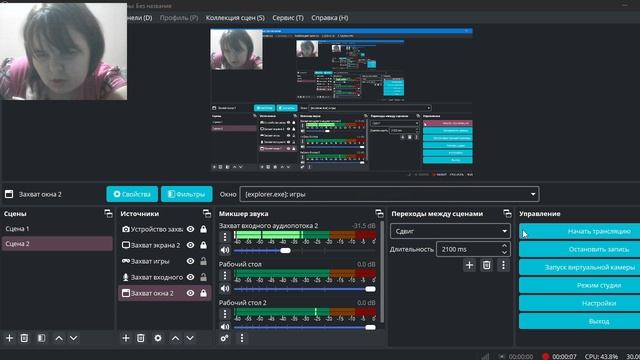Open options dots for Рабочий стол 2 channel

click(x=225, y=314)
